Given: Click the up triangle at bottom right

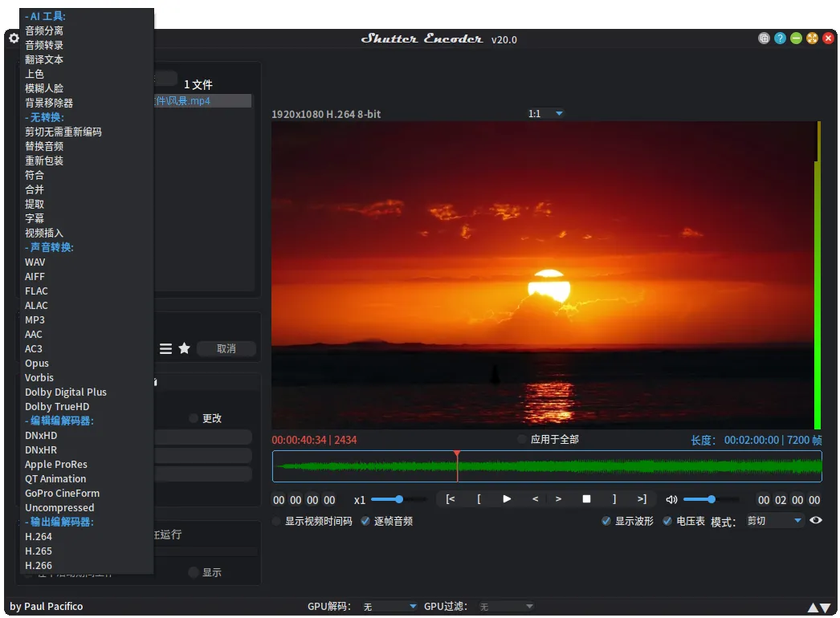Looking at the screenshot, I should point(813,608).
